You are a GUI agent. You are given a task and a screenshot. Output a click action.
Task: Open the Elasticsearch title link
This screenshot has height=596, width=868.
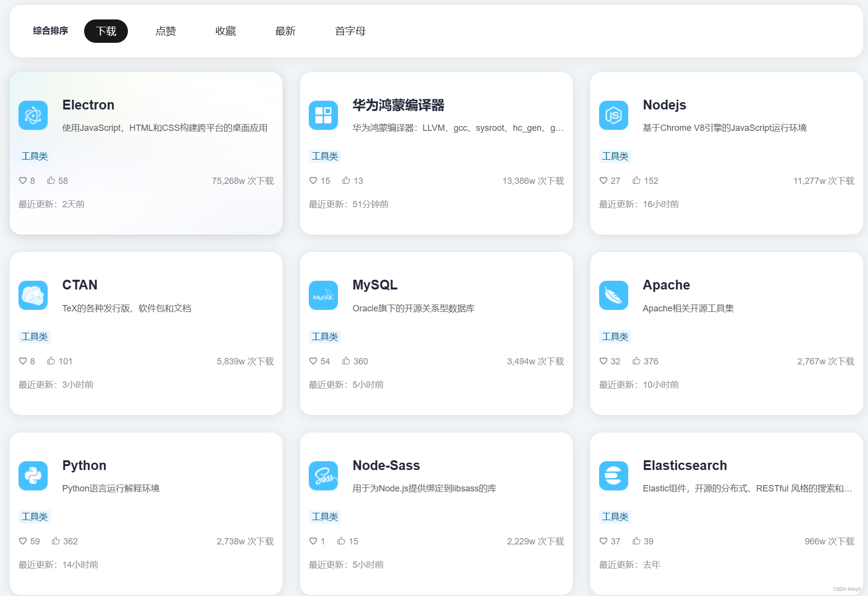685,465
